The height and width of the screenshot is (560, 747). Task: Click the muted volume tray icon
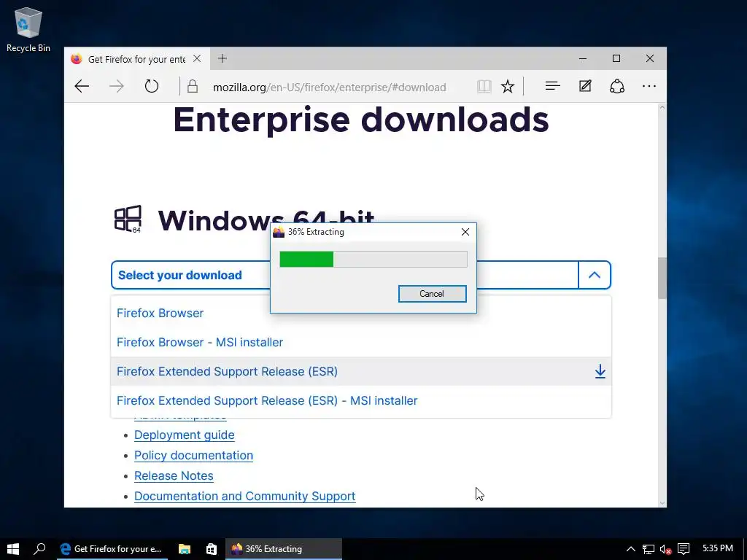click(x=665, y=549)
